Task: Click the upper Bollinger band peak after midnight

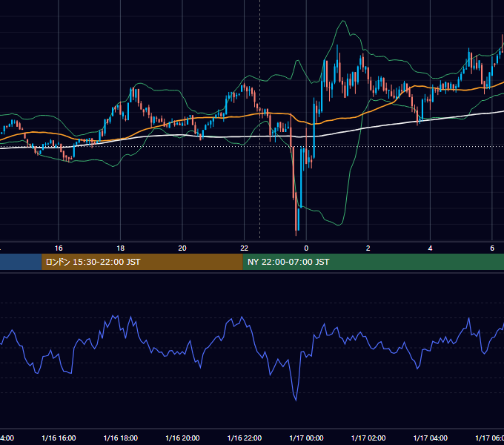Action: 343,22
